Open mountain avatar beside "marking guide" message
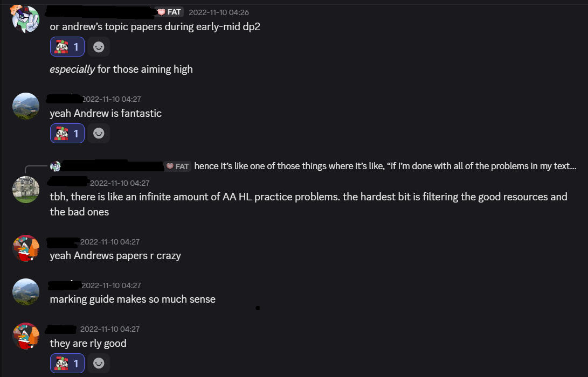This screenshot has height=377, width=588. pyautogui.click(x=25, y=292)
